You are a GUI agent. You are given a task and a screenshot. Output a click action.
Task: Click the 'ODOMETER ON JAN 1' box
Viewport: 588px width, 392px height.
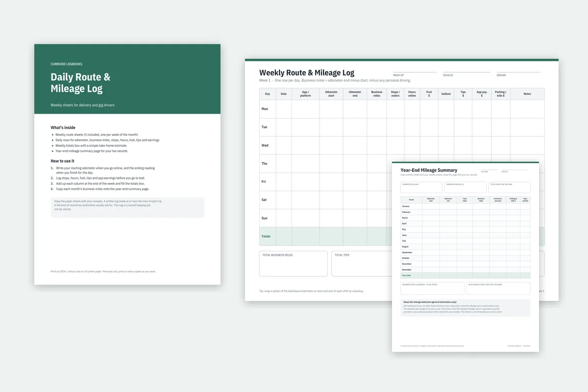click(421, 187)
